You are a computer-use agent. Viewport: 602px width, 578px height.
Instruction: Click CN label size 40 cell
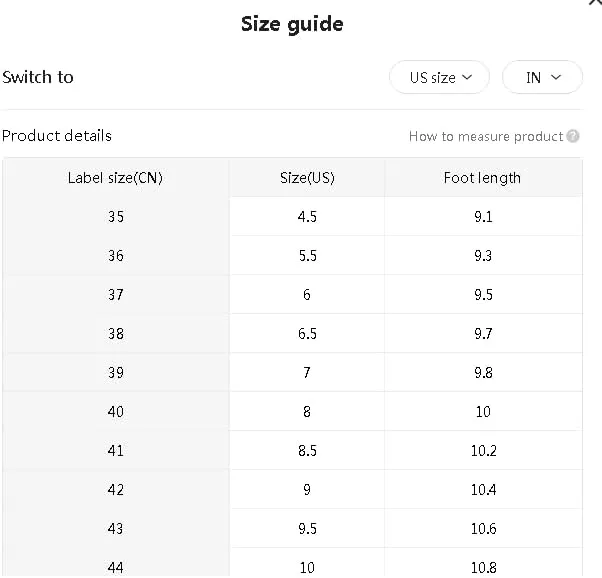tap(115, 412)
